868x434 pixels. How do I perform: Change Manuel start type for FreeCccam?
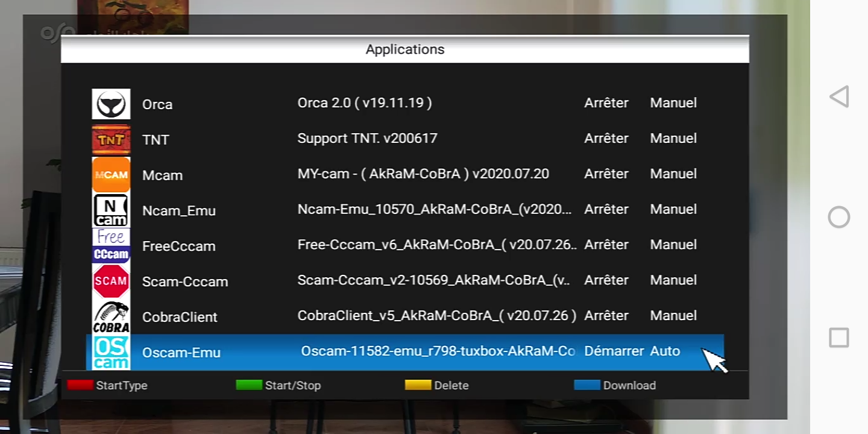pyautogui.click(x=673, y=245)
